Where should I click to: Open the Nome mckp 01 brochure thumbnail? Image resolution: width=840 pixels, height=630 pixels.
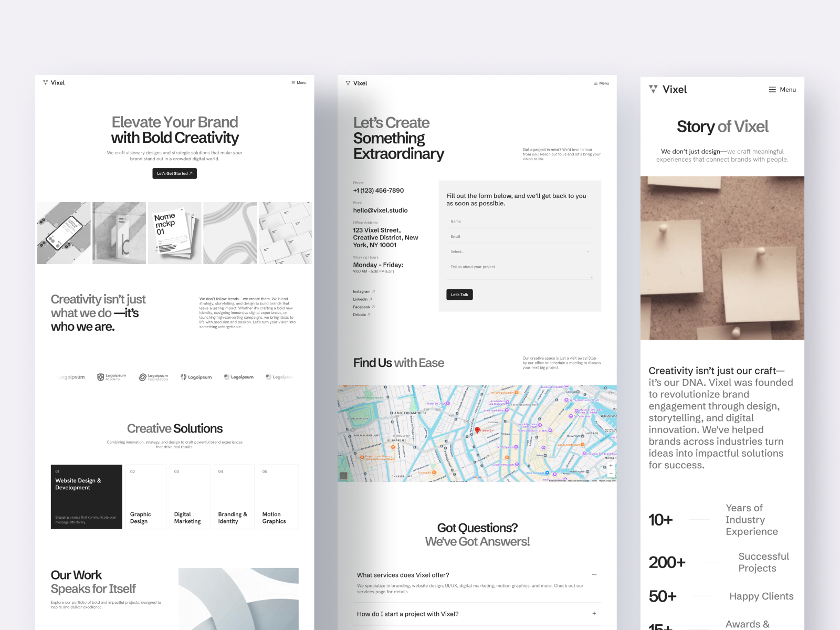(175, 233)
